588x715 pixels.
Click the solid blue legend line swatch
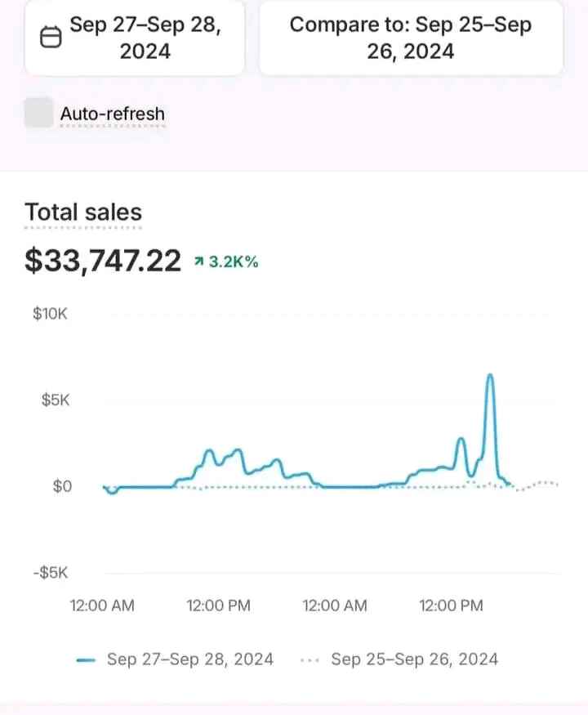pos(86,660)
